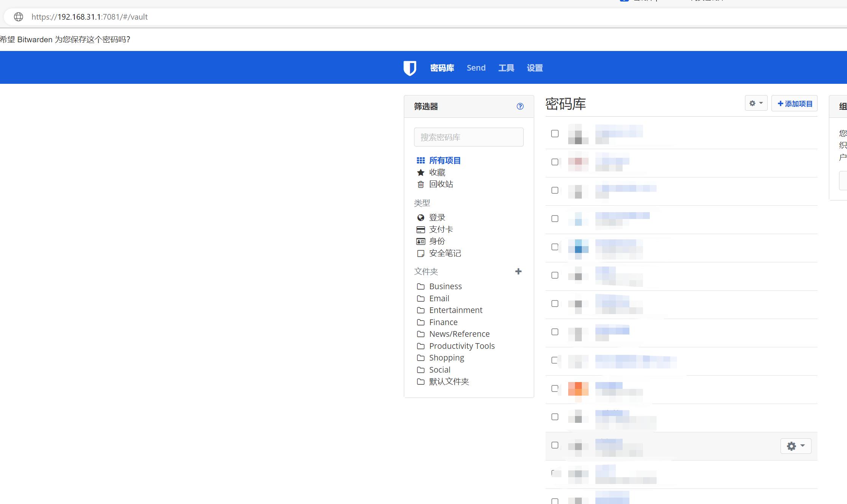847x504 pixels.
Task: Select the 登录 (login) type filter
Action: (437, 217)
